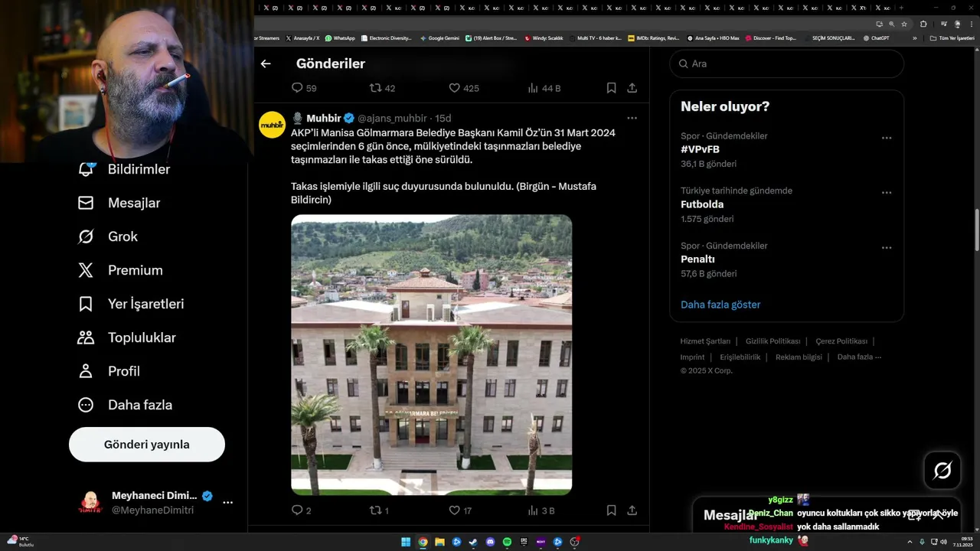Open Reklam bilgisi footer link

pos(799,357)
